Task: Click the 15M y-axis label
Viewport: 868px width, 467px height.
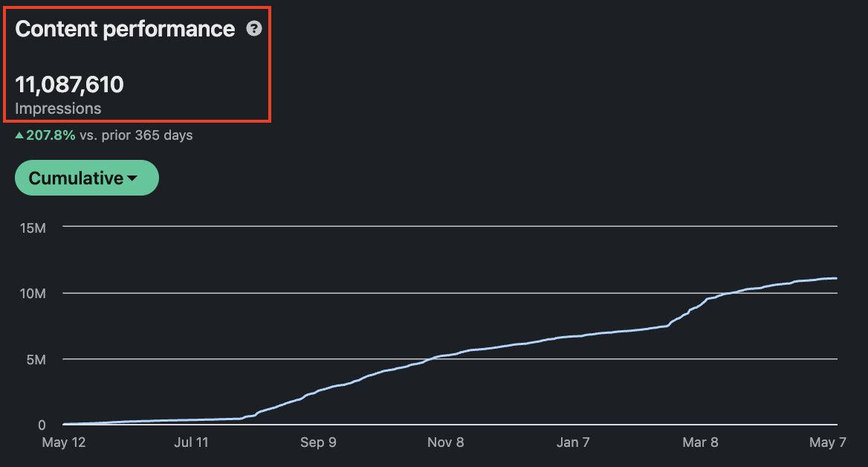Action: 33,228
